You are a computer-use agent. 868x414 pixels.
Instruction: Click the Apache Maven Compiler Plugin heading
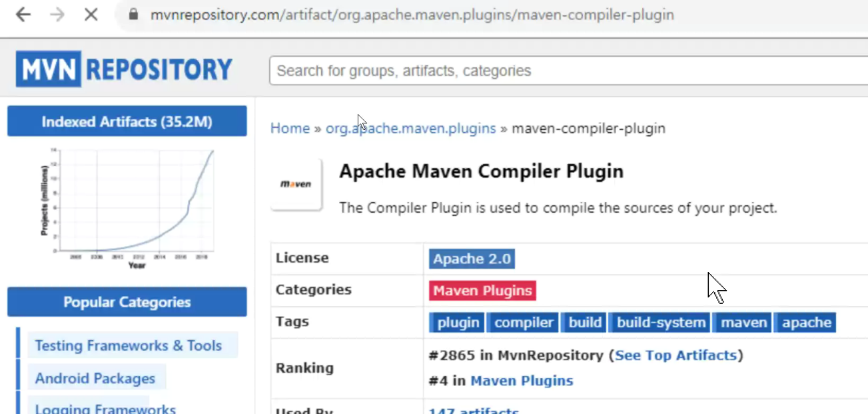coord(481,171)
